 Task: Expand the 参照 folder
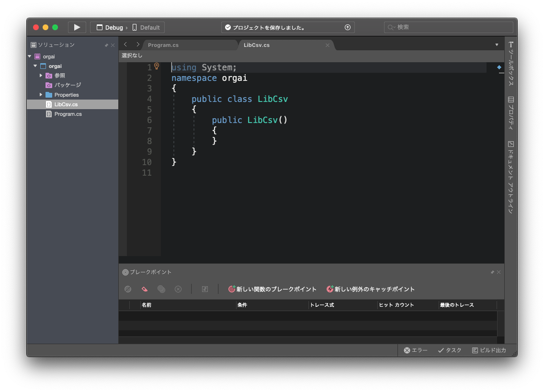(x=41, y=75)
